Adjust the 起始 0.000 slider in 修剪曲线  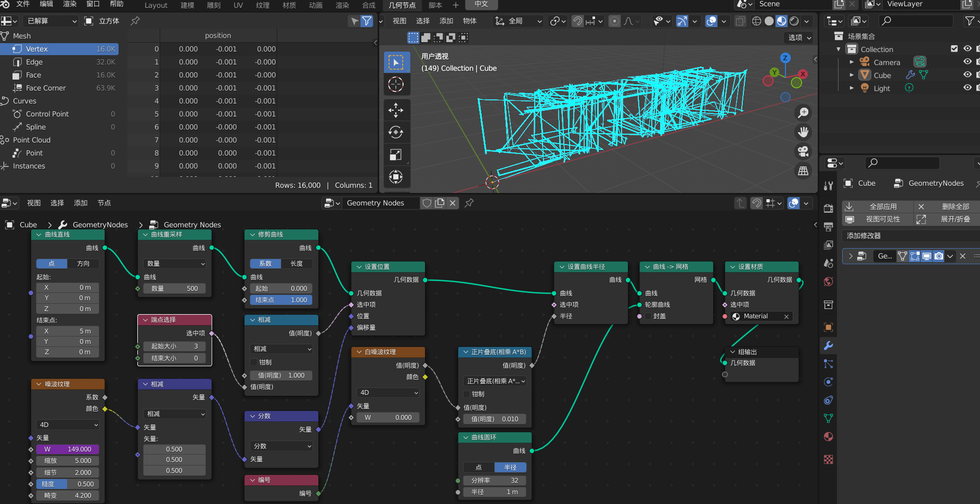(281, 289)
